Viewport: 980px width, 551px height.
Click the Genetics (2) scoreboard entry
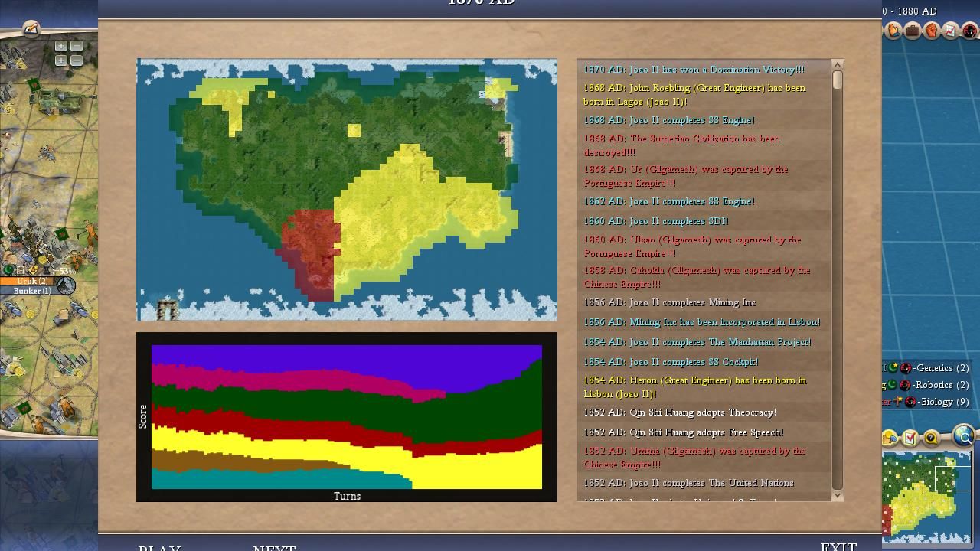click(x=940, y=368)
